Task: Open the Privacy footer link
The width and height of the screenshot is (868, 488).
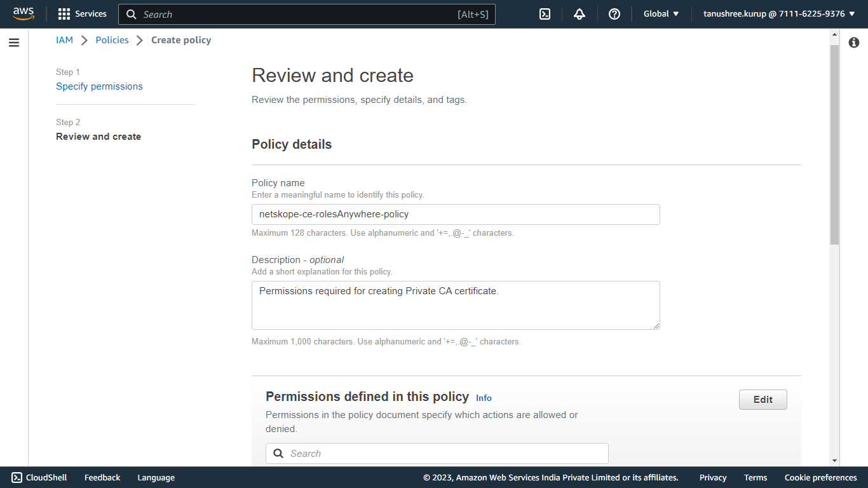Action: [x=713, y=478]
